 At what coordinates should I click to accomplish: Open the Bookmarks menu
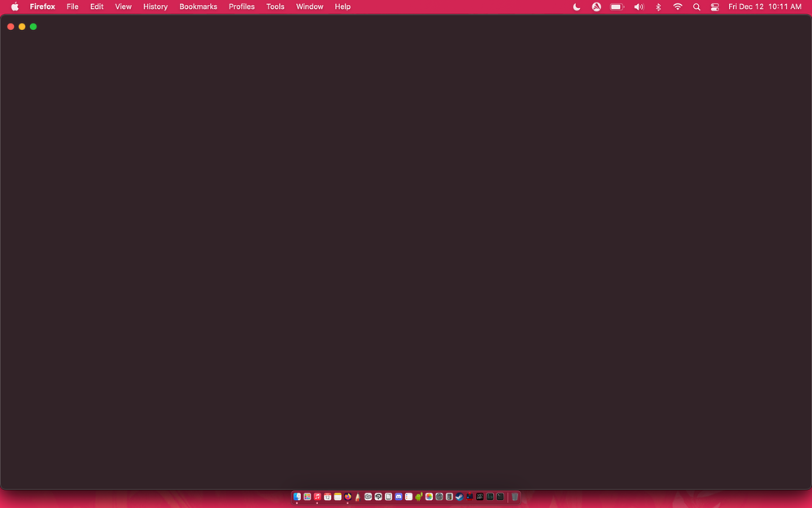198,7
